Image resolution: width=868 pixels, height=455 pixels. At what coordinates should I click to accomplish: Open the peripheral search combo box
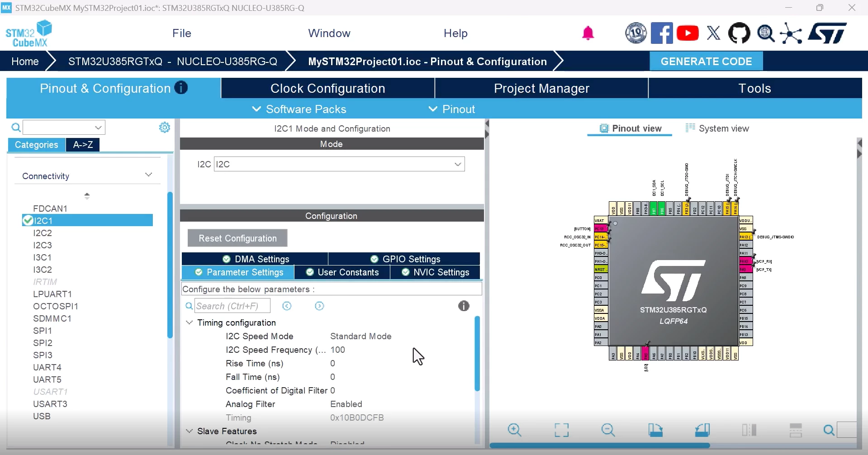(64, 128)
